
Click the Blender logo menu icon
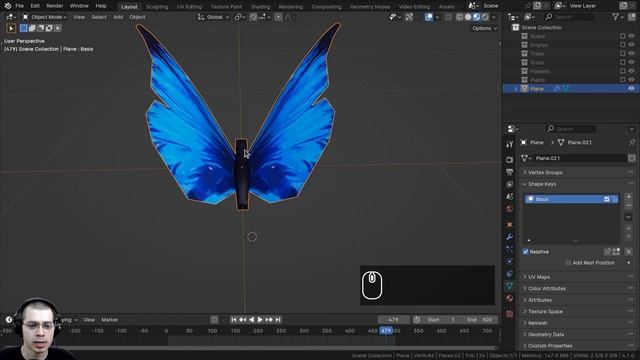point(7,6)
